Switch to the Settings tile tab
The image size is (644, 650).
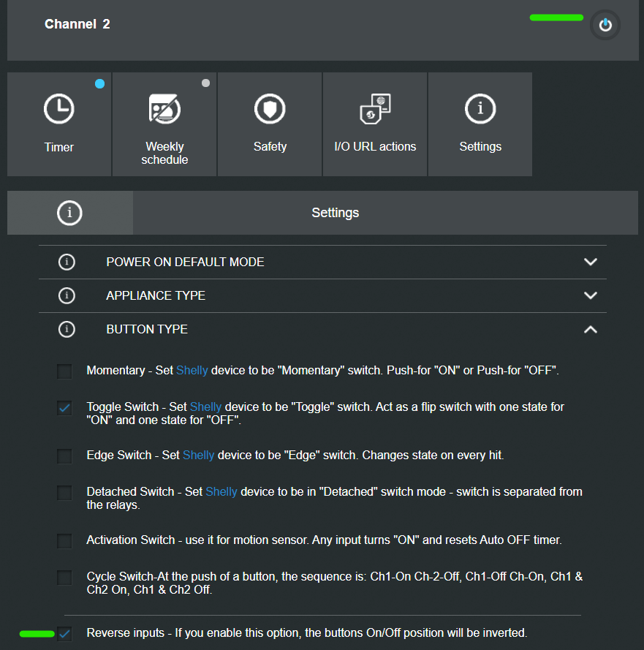click(480, 124)
